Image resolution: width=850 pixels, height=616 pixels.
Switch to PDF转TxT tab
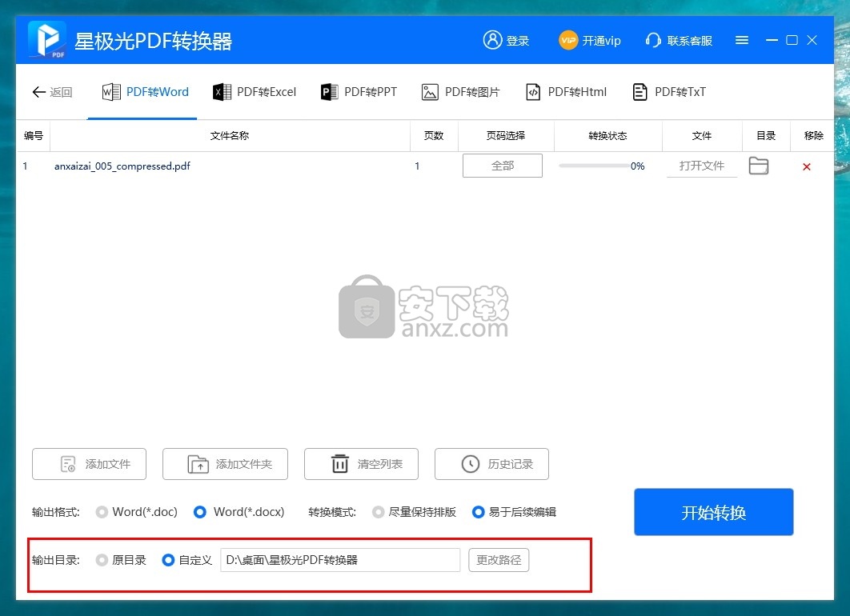click(x=669, y=92)
